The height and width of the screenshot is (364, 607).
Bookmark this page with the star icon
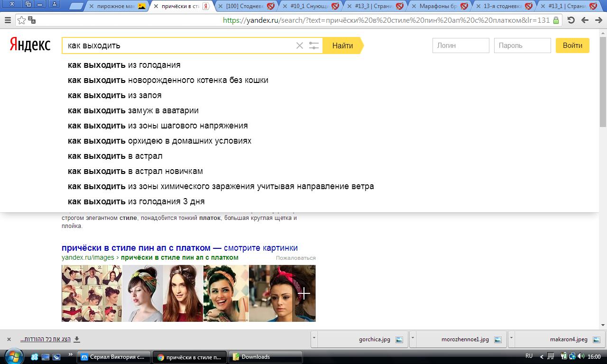pyautogui.click(x=21, y=20)
